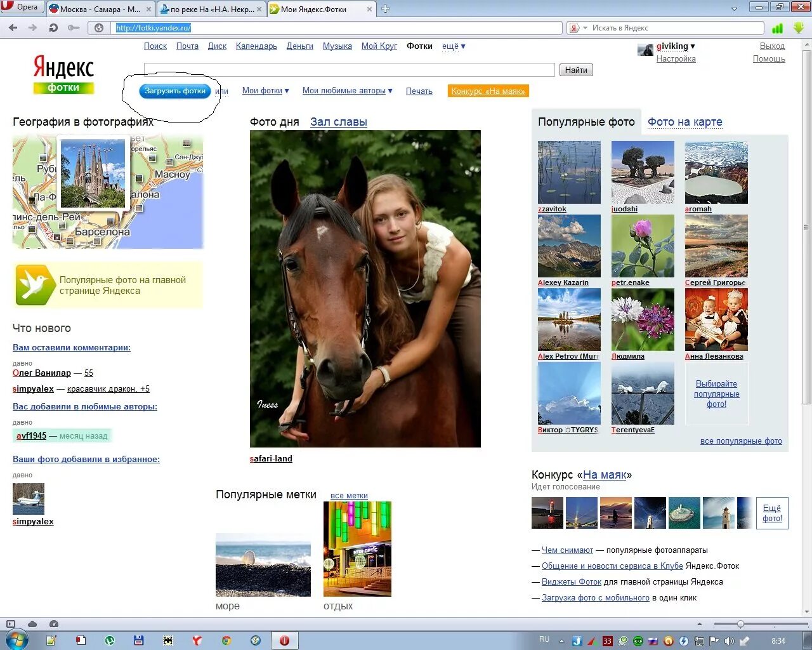Open zzavitok's popular photo thumbnail
This screenshot has height=650, width=812.
(x=569, y=172)
